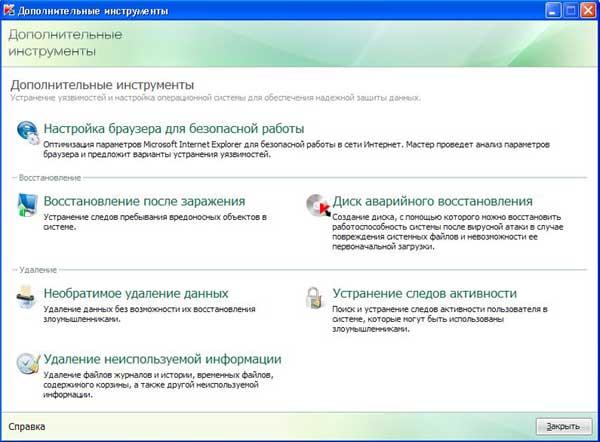Click the browser configuration globe icon
This screenshot has height=442, width=600.
pyautogui.click(x=28, y=132)
